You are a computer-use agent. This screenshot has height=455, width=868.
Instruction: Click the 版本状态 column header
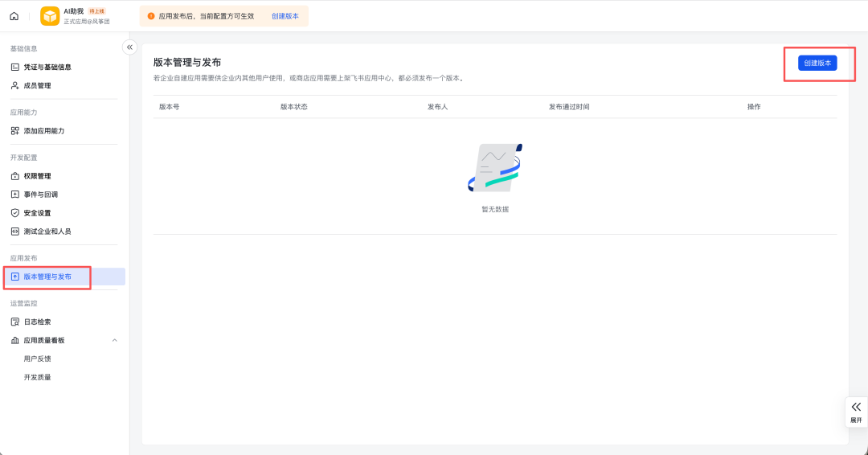[294, 107]
